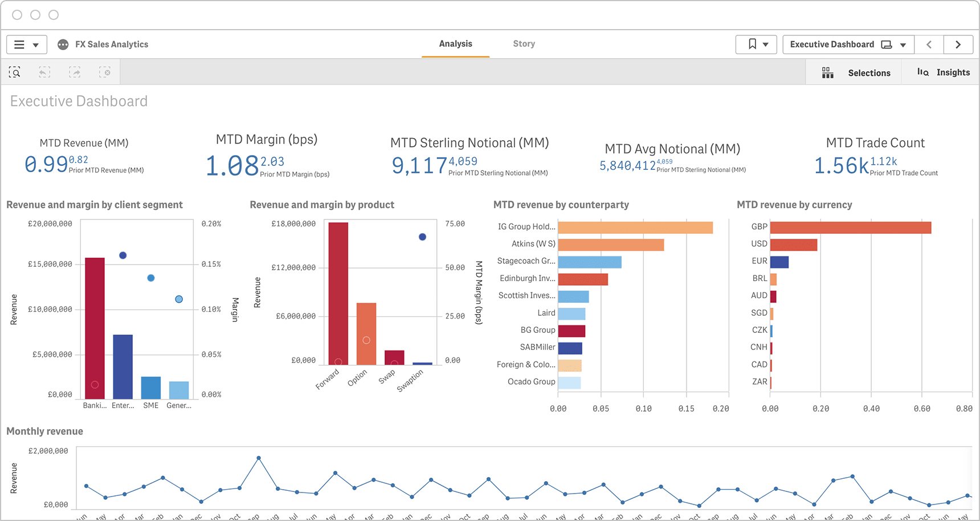This screenshot has width=980, height=521.
Task: Select the GBP bar in MTD revenue by currency
Action: tap(849, 226)
